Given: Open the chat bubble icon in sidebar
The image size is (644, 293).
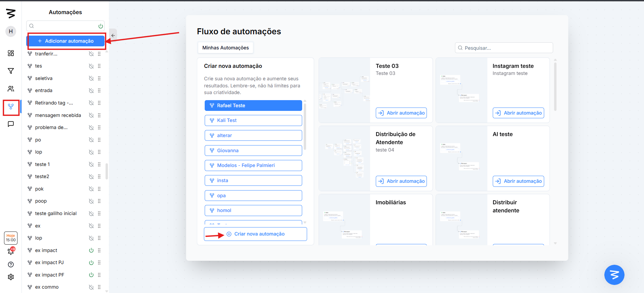Looking at the screenshot, I should point(11,124).
